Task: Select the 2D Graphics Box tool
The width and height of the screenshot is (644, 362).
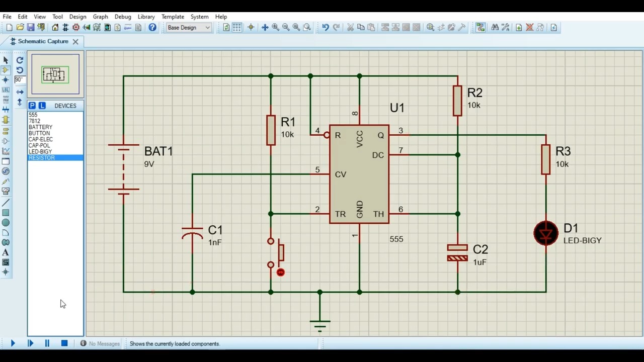Action: 6,213
